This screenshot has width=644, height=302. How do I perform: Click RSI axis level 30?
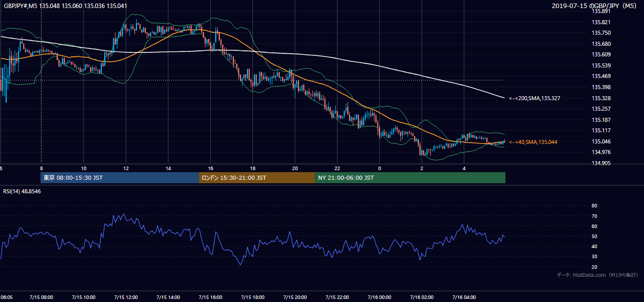pyautogui.click(x=594, y=257)
